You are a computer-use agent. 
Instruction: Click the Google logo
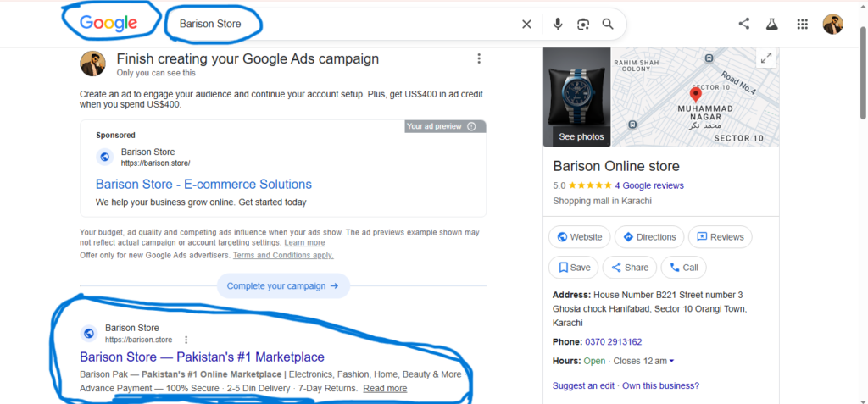tap(108, 23)
